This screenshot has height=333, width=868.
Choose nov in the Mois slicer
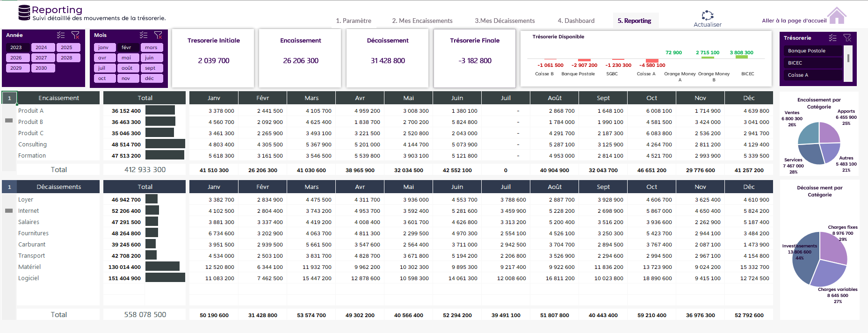click(128, 78)
